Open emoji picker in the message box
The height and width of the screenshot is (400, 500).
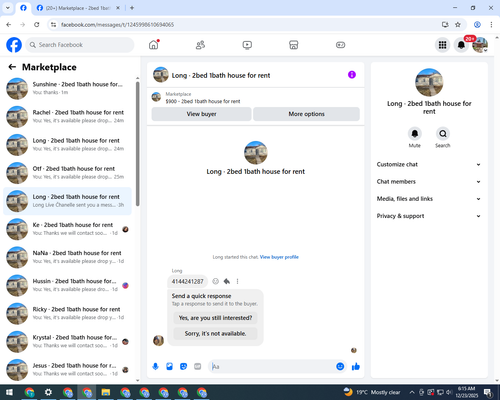coord(340,367)
